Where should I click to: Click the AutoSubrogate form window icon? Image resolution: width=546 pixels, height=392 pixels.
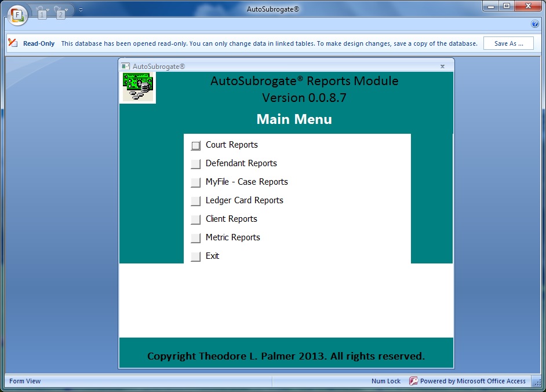(x=125, y=66)
